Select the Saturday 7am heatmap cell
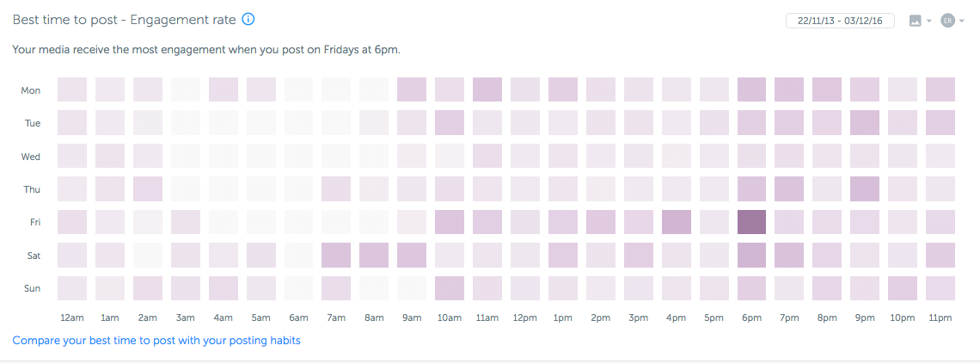The width and height of the screenshot is (980, 364). (336, 255)
